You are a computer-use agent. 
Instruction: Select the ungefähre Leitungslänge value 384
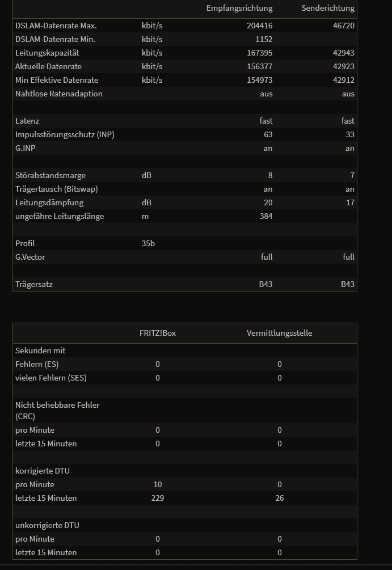(x=266, y=216)
